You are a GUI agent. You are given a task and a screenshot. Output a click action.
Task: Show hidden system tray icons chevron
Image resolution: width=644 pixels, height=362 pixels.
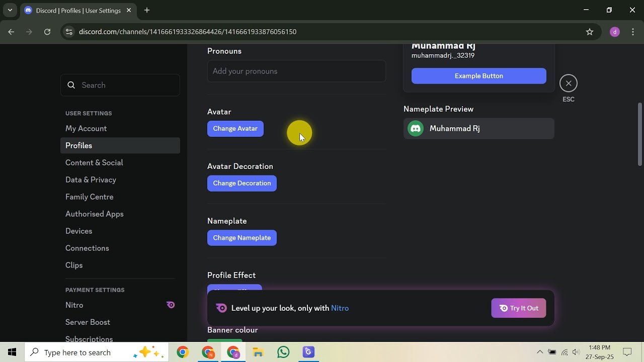[540, 352]
